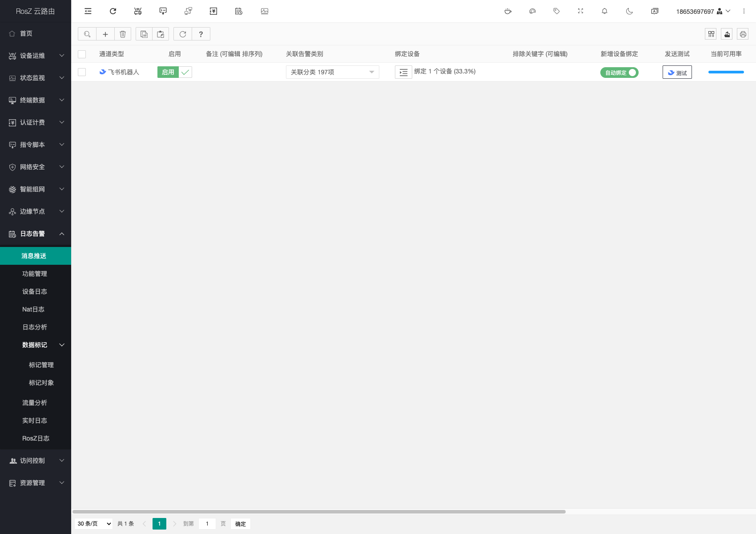Screen dimensions: 756x534
Task: Tick the select-all header checkbox
Action: (82, 54)
